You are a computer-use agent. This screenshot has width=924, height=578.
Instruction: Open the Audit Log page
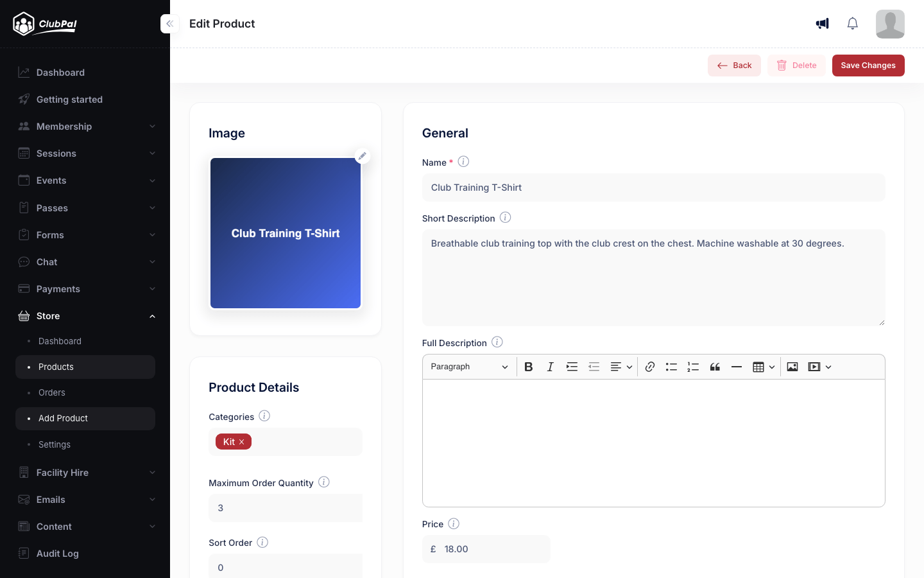[85, 554]
